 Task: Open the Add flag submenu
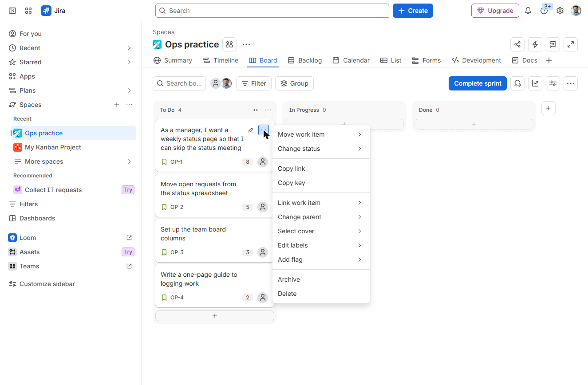pyautogui.click(x=321, y=259)
